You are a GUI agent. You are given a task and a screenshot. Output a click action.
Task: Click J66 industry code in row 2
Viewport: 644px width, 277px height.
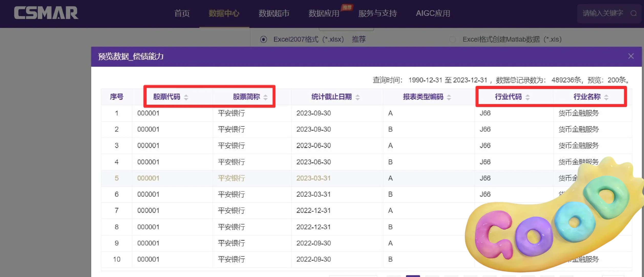pyautogui.click(x=485, y=129)
